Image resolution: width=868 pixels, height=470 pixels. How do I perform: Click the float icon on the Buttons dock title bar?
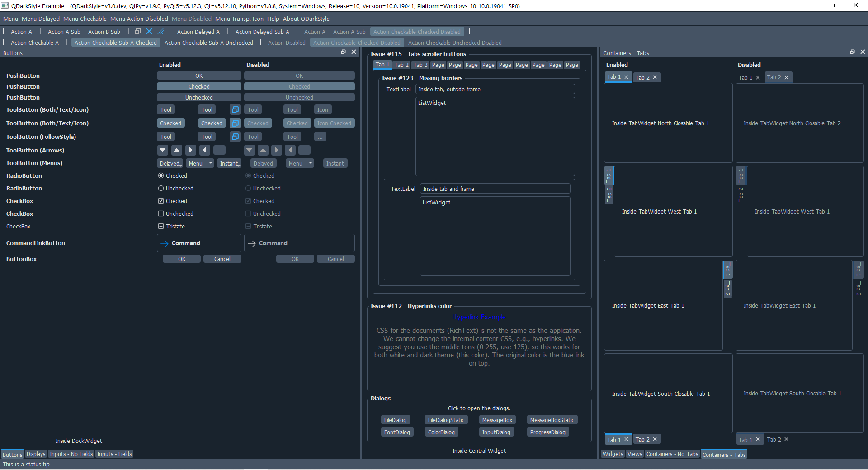343,52
